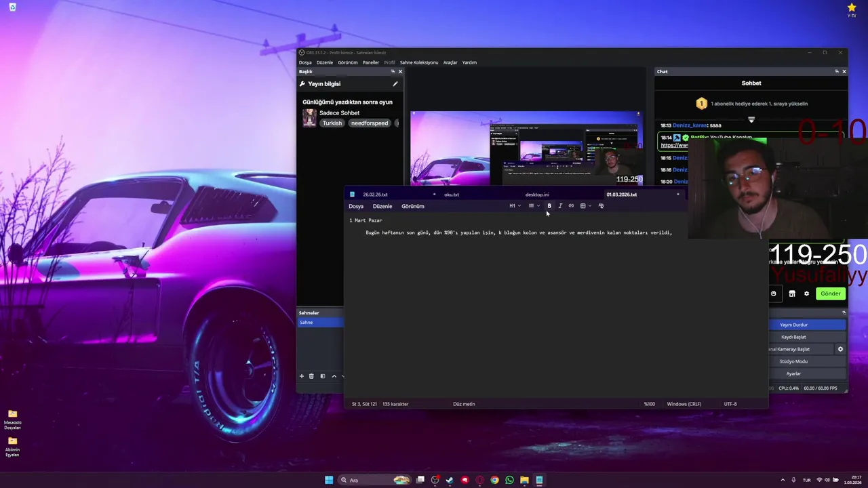Open WhatsApp from the taskbar
The image size is (868, 488).
(x=509, y=480)
